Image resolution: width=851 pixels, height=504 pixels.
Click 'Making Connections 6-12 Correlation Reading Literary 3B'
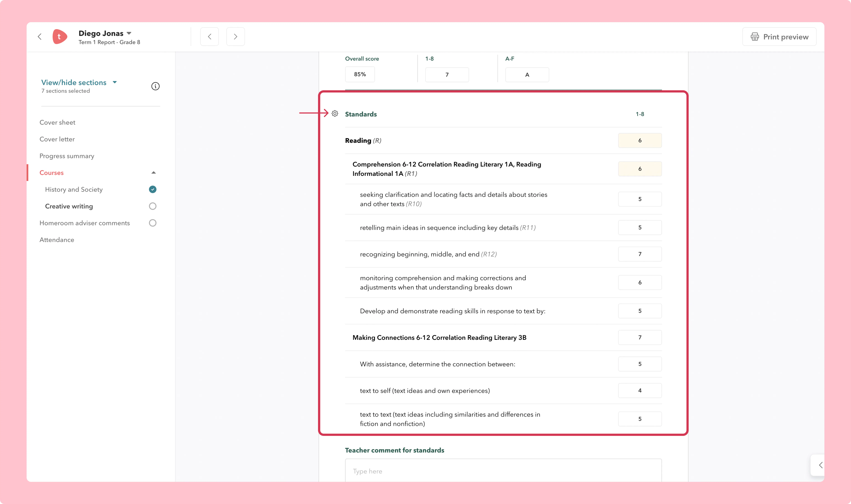tap(440, 338)
